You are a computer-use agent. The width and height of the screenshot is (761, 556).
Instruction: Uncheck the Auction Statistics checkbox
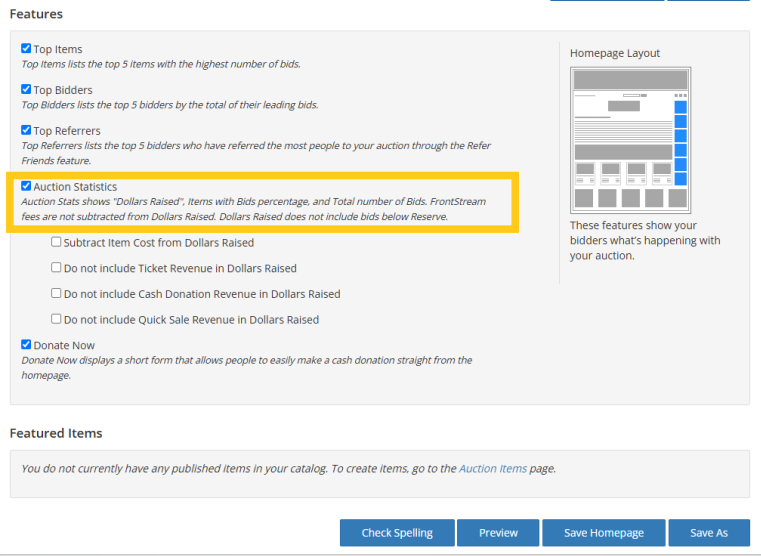[26, 186]
